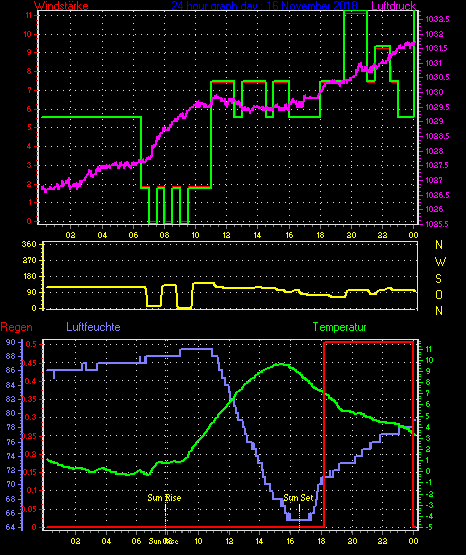
Task: Click the red Windstärke axis title
Action: click(61, 6)
